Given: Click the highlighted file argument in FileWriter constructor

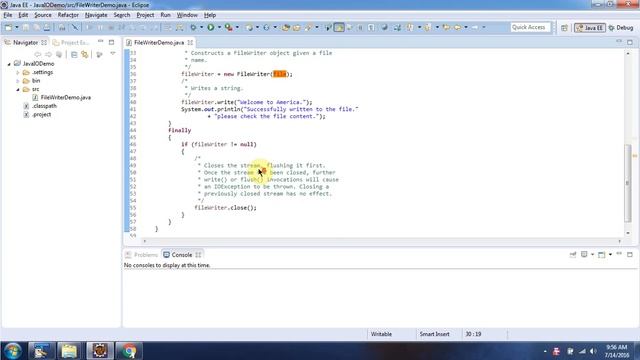Looking at the screenshot, I should point(280,74).
